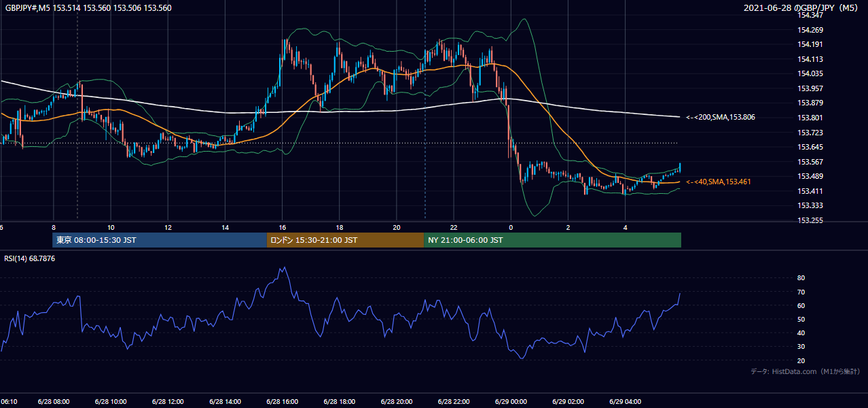868x408 pixels.
Task: Click price axis value 153.255
Action: click(x=810, y=220)
